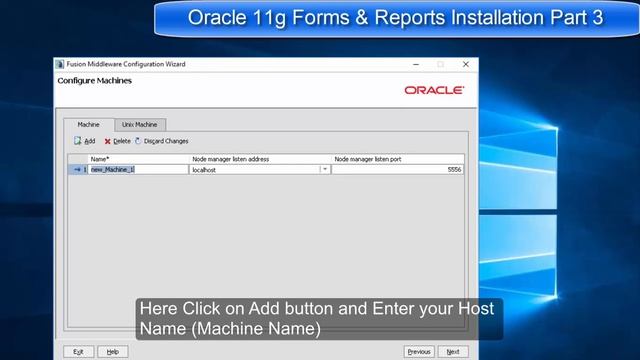
Task: Click the Add machine icon
Action: 78,141
